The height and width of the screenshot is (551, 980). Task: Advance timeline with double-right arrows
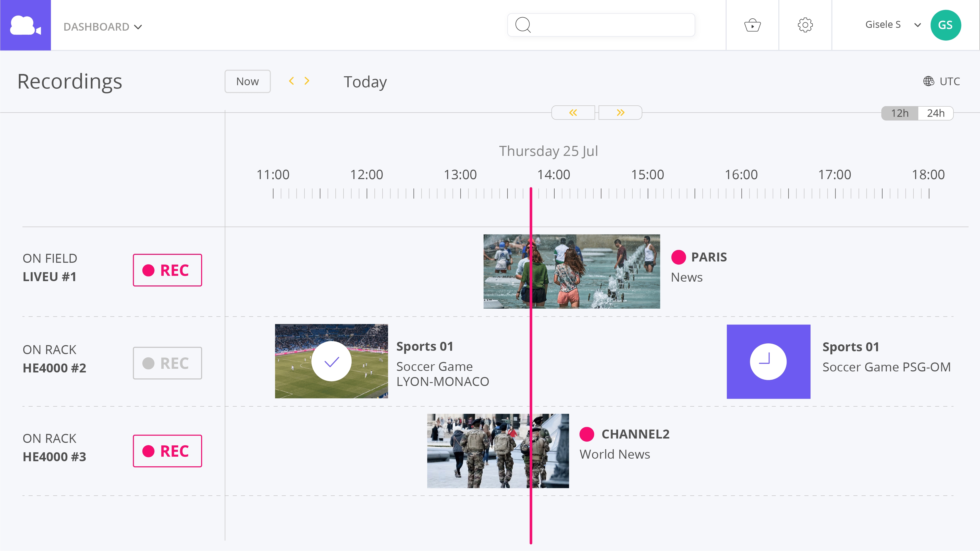pos(620,112)
